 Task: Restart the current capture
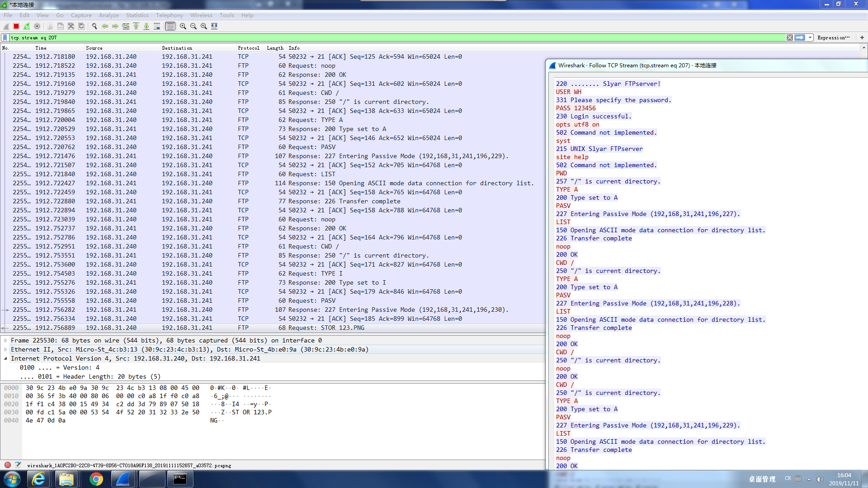[27, 26]
